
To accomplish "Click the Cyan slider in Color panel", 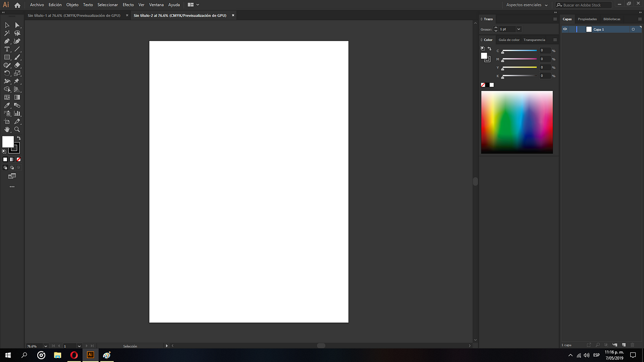I will click(x=519, y=51).
